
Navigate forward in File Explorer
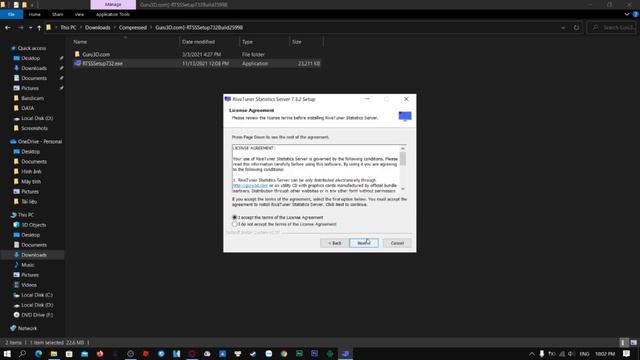[x=20, y=27]
